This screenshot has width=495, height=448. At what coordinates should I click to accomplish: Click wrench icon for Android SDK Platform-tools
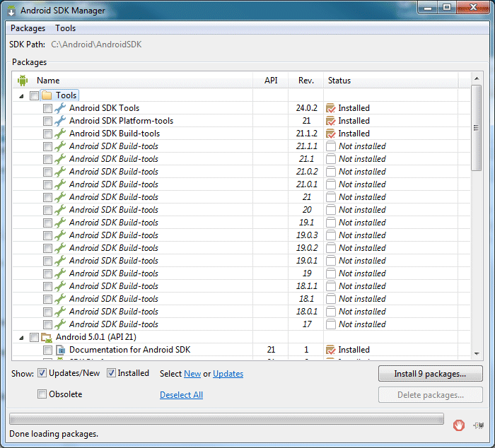tap(60, 121)
